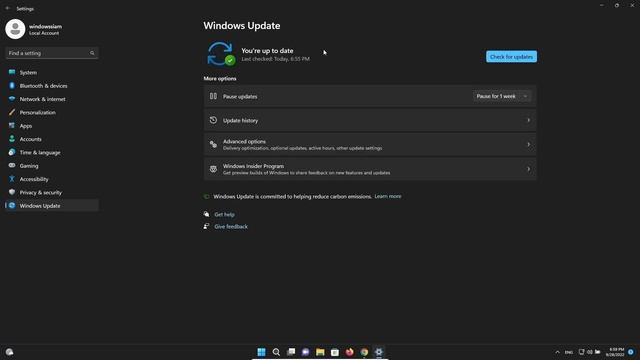Click the green leaf carbon icon
The image size is (640, 360).
click(207, 197)
